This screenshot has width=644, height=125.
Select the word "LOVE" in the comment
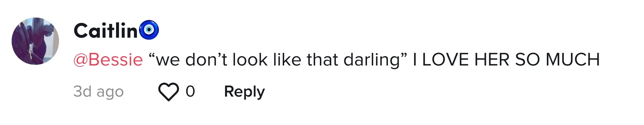click(446, 60)
